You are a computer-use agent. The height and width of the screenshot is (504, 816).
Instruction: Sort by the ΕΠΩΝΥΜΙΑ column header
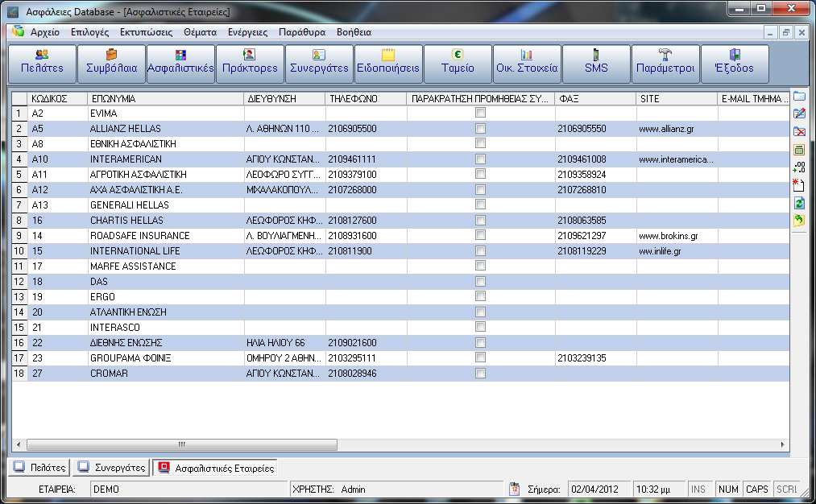[x=165, y=98]
